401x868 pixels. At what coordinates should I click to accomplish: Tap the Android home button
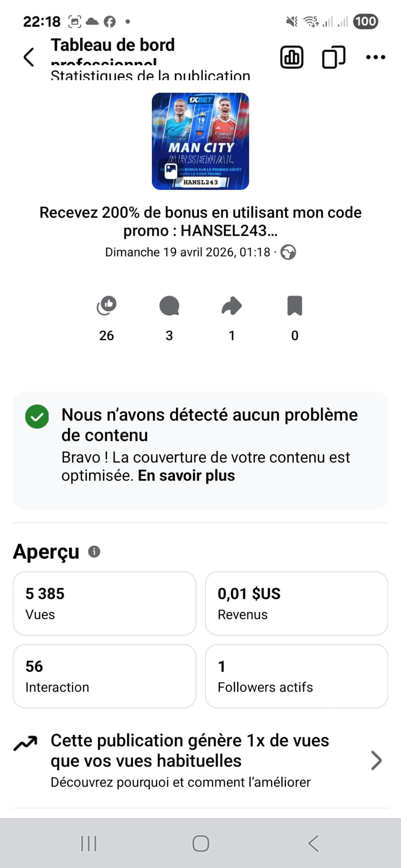[x=201, y=843]
